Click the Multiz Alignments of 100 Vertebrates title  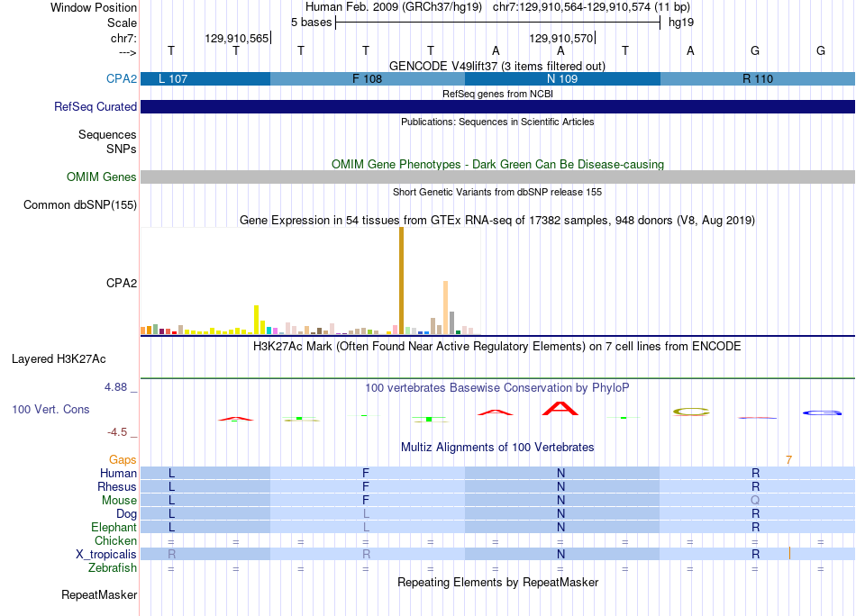[x=497, y=447]
